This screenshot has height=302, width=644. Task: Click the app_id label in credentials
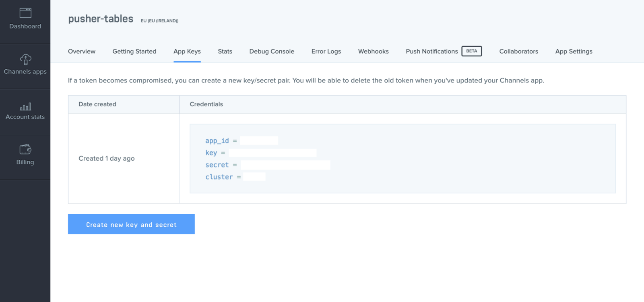coord(217,141)
